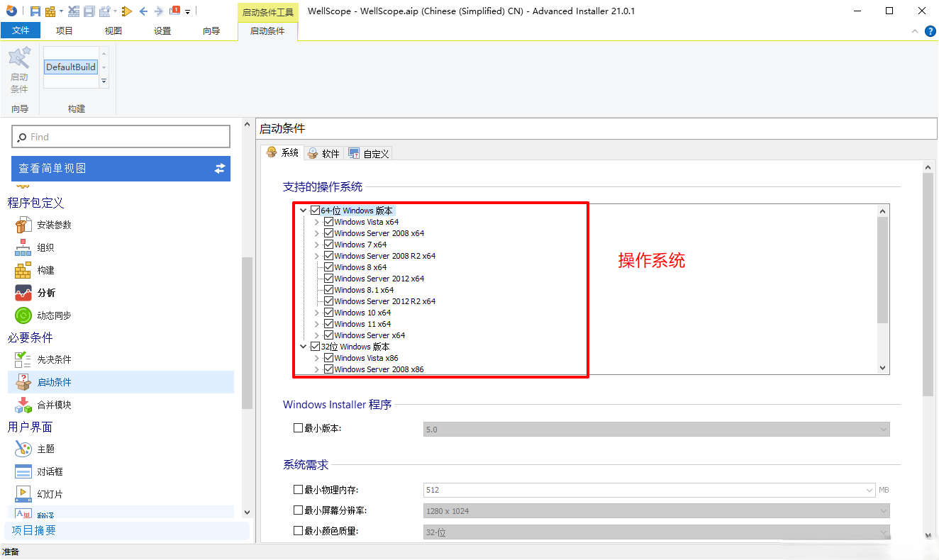This screenshot has width=939, height=560.
Task: Click the 项目摘要 link at sidebar bottom
Action: (x=34, y=530)
